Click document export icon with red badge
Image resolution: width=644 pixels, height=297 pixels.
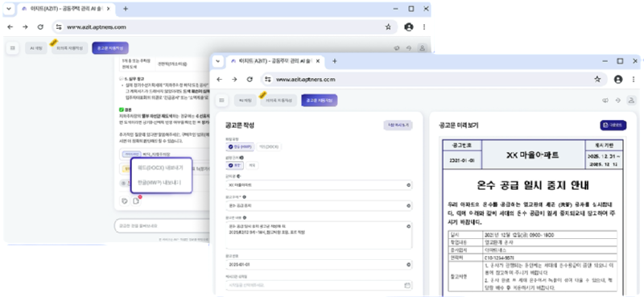point(136,201)
